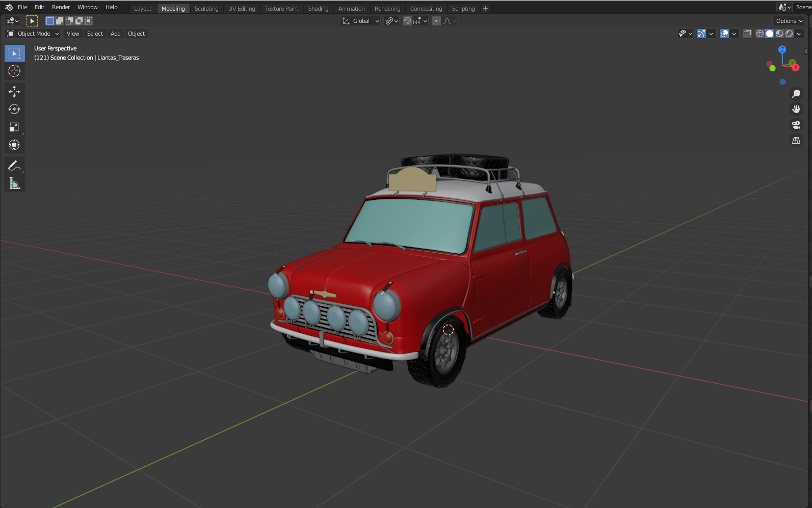Viewport: 812px width, 508px height.
Task: Toggle proportional editing on
Action: click(x=436, y=21)
